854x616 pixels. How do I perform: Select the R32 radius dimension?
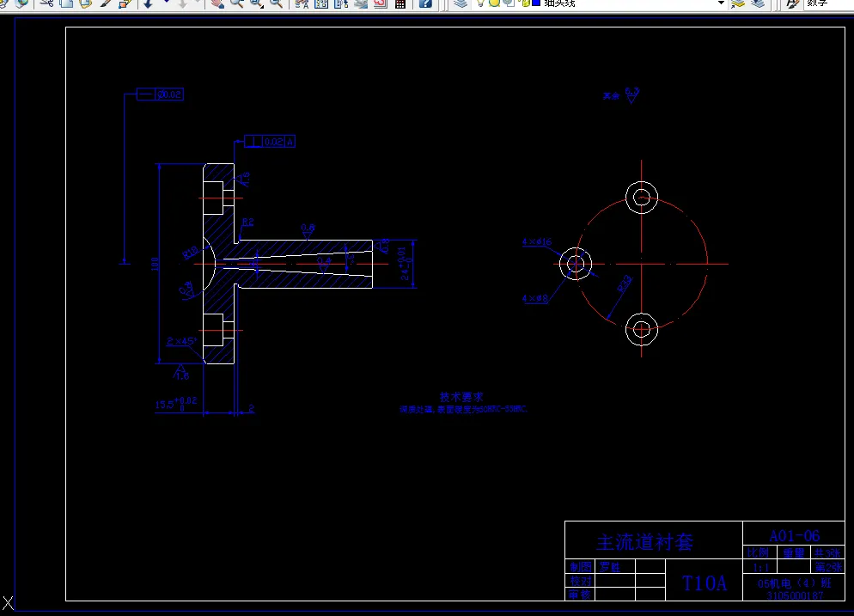624,284
